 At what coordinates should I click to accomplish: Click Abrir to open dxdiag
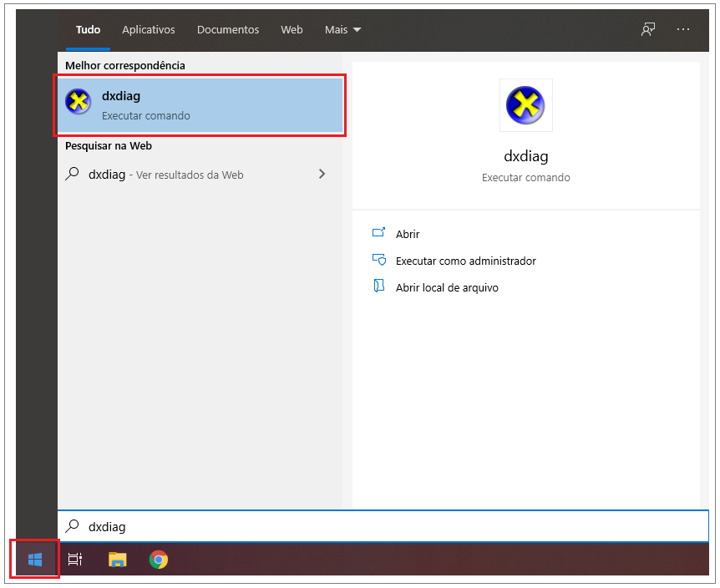pos(408,234)
